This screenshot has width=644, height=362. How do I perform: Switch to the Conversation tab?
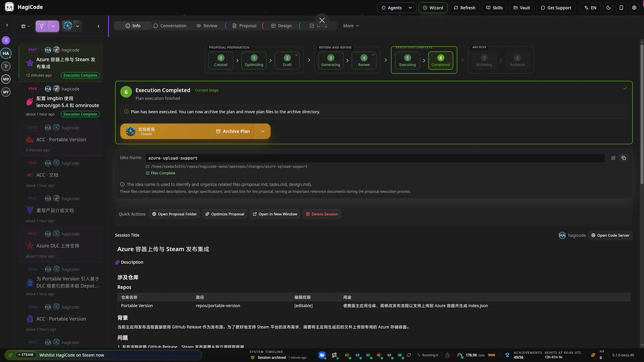coord(170,25)
